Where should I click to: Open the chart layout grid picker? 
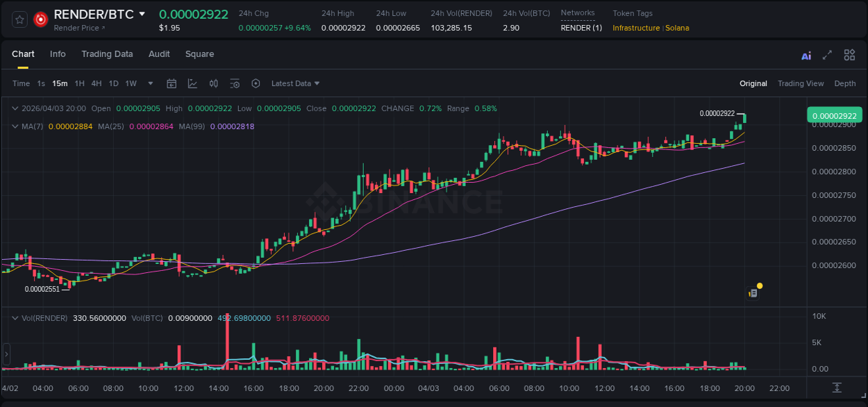pyautogui.click(x=849, y=54)
